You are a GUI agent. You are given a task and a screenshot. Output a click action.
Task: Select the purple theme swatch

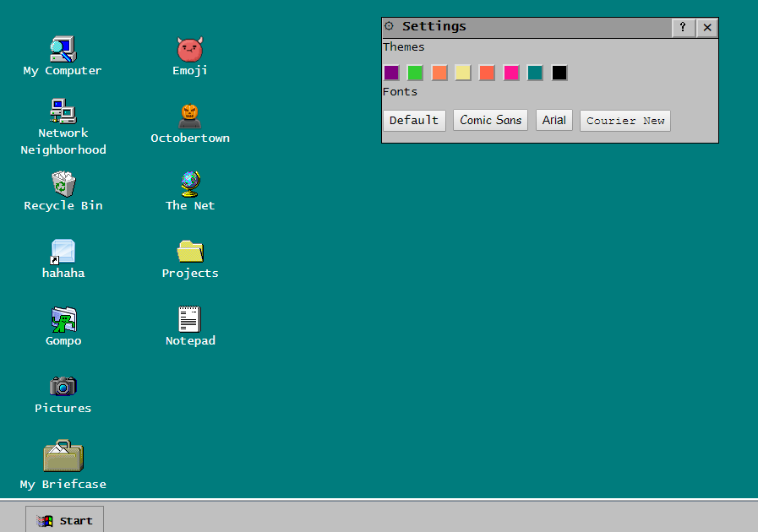[x=390, y=73]
